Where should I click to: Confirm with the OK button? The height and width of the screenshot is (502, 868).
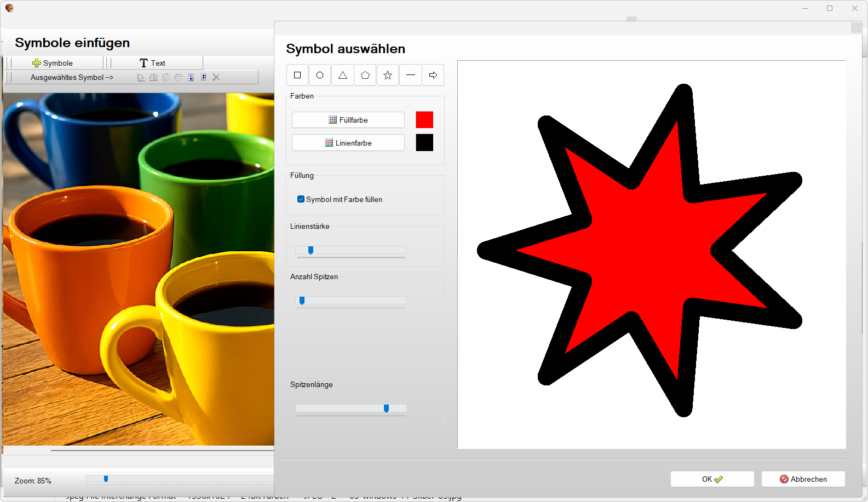712,479
